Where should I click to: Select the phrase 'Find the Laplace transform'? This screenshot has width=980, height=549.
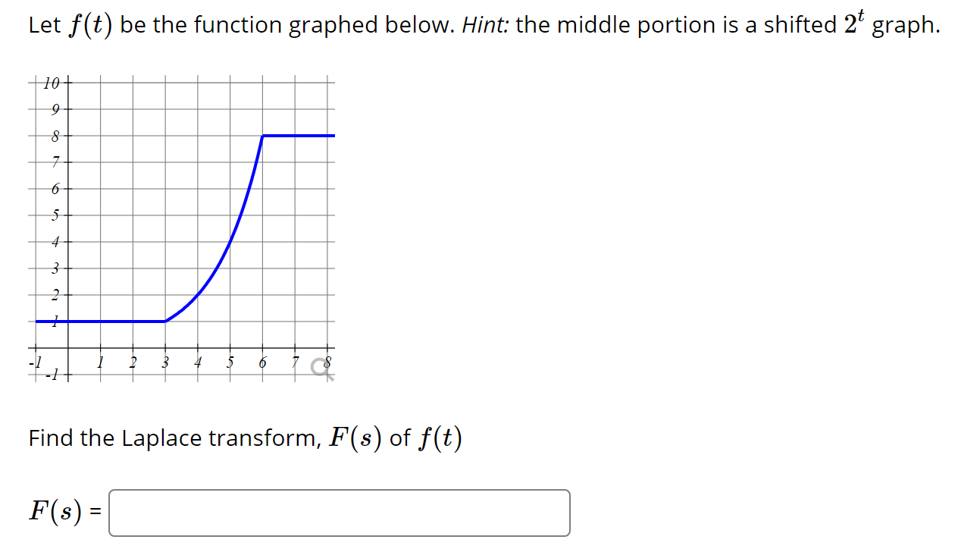[x=167, y=438]
